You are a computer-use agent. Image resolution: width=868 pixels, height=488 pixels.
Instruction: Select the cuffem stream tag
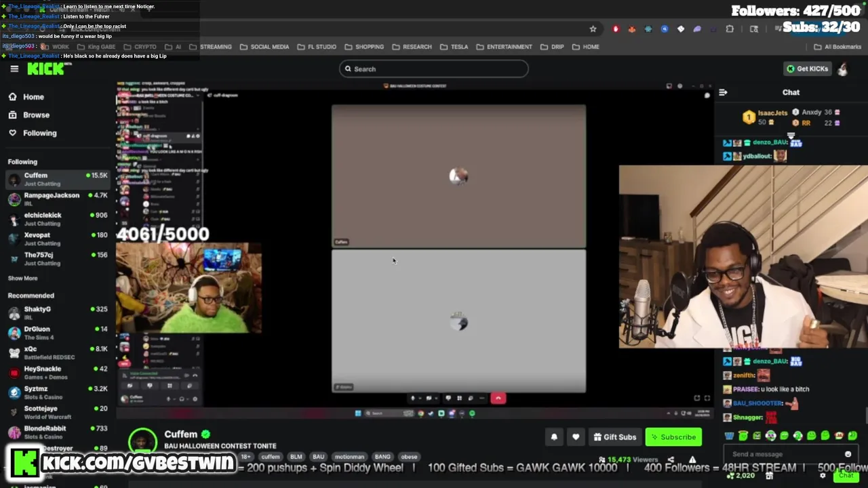(x=271, y=457)
